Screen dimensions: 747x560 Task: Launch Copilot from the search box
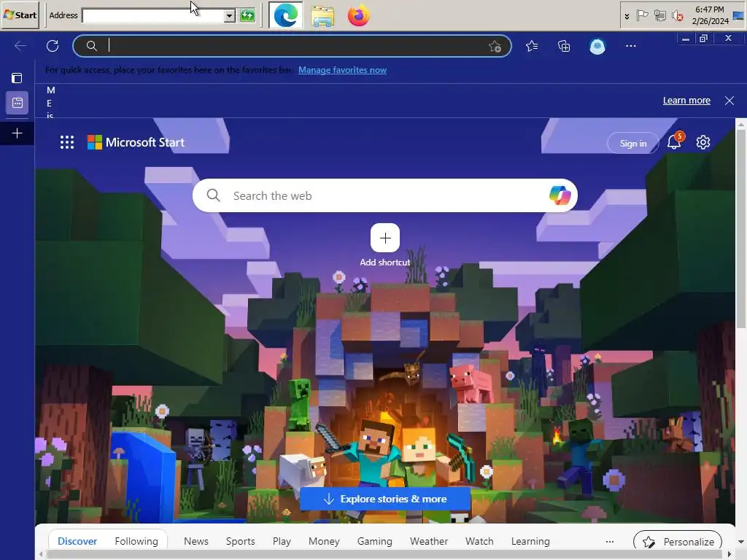(x=560, y=195)
